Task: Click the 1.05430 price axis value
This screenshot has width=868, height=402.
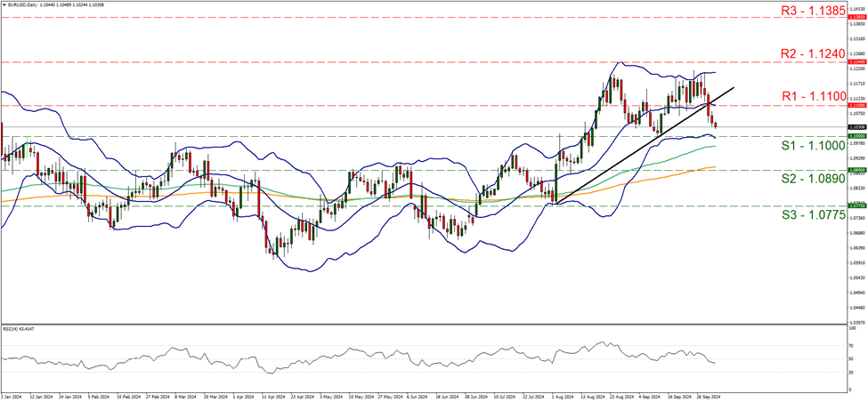Action: click(859, 277)
